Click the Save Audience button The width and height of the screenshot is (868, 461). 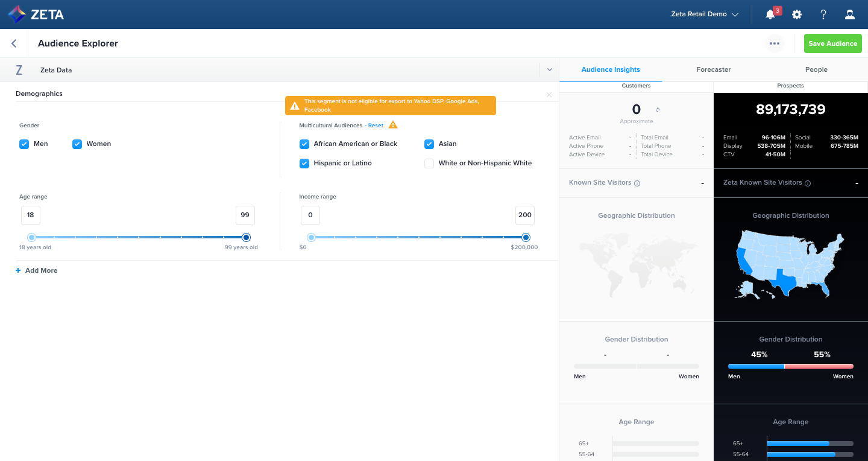(x=832, y=43)
